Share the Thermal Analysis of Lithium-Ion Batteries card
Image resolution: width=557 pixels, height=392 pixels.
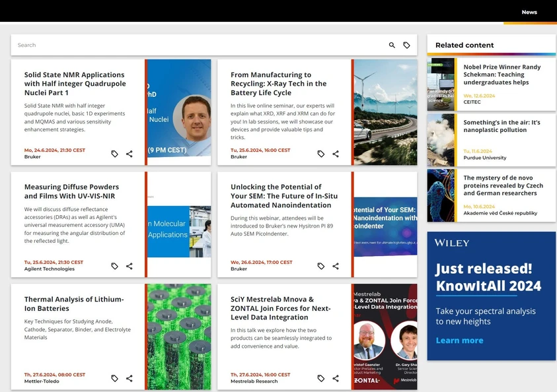[130, 379]
